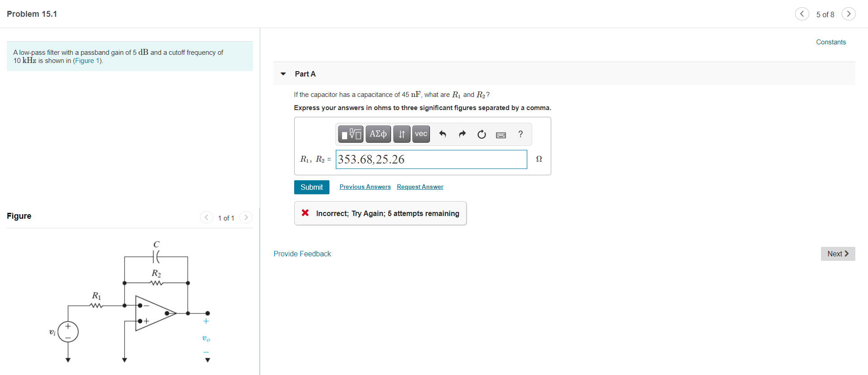Click the 'Express your answers in ohms' instruction
868x375 pixels.
click(423, 108)
